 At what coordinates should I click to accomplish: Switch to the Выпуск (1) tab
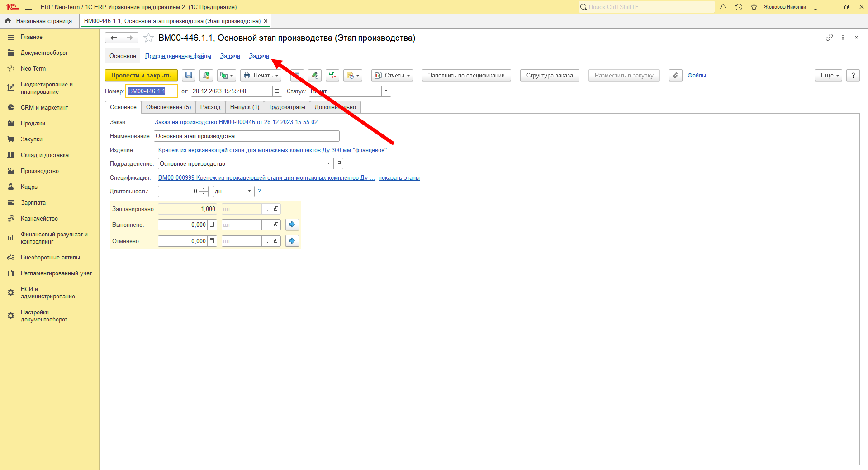245,107
